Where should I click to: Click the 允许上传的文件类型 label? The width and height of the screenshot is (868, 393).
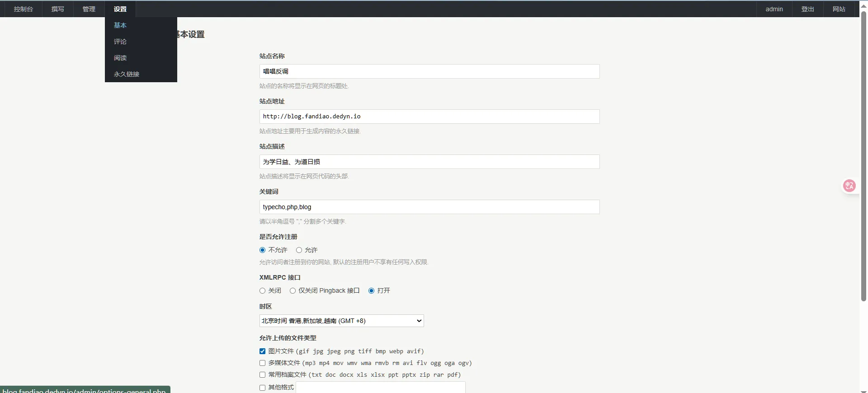(288, 338)
